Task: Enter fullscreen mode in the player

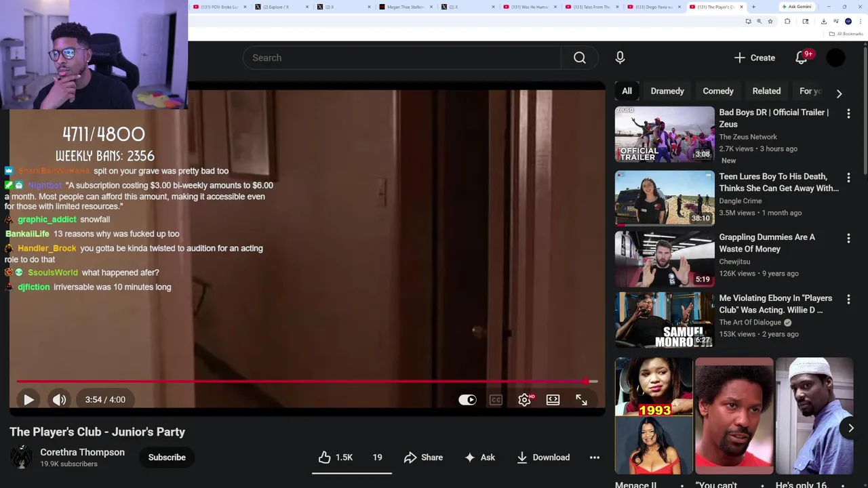Action: coord(581,400)
